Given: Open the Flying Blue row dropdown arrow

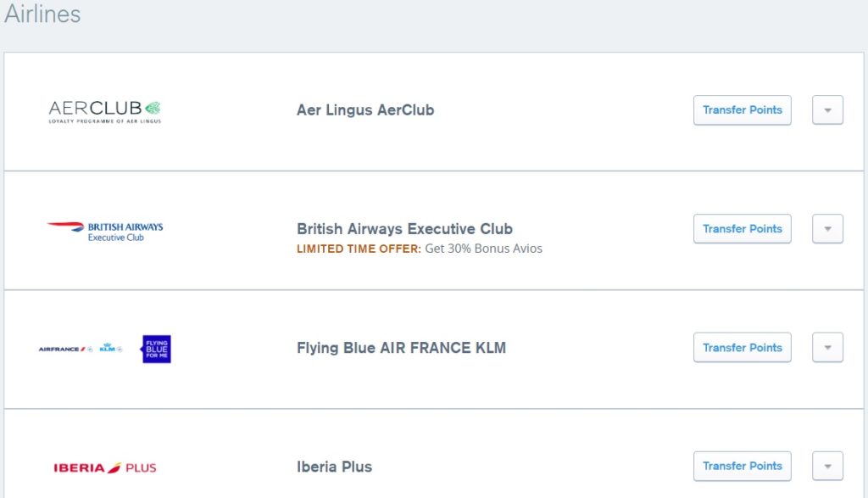Looking at the screenshot, I should pos(827,348).
